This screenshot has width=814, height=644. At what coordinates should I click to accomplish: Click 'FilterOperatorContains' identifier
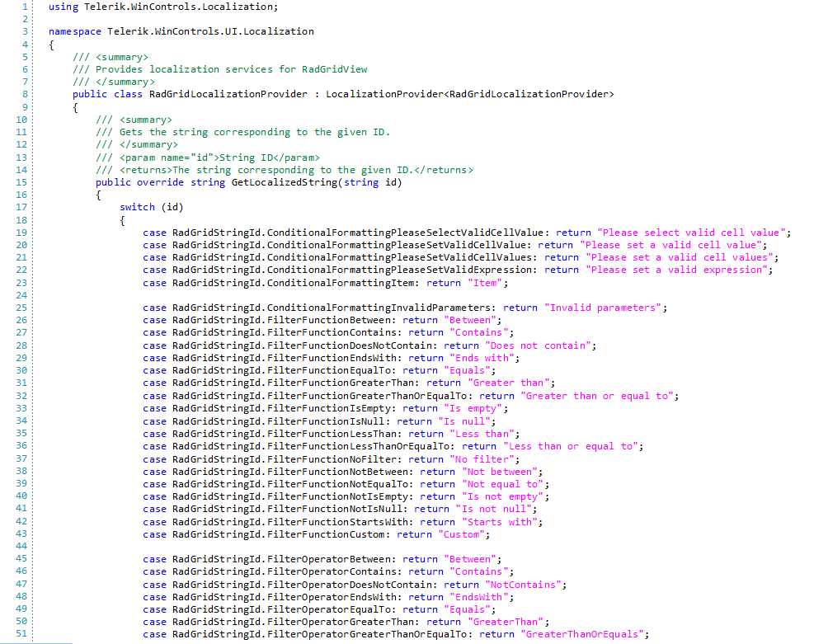pos(332,572)
